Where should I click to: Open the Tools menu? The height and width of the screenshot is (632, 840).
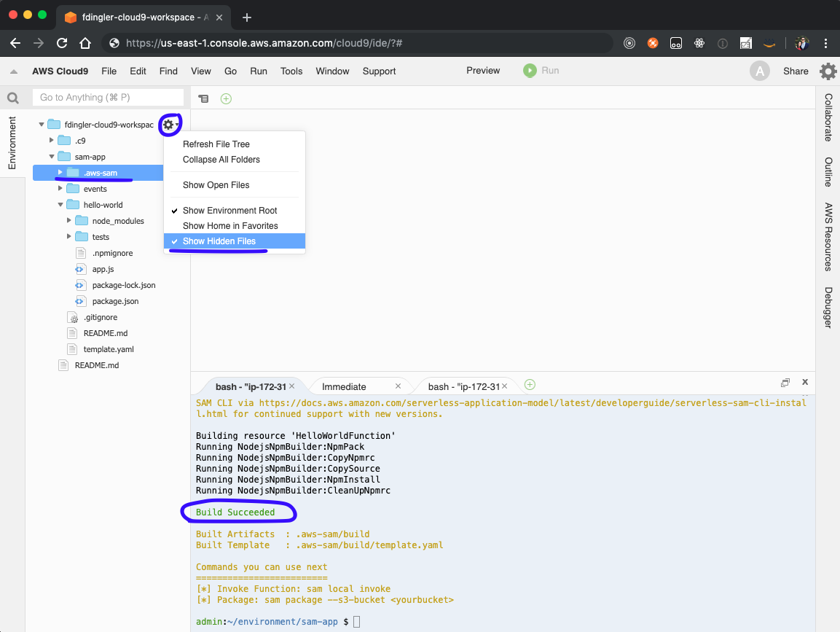click(291, 71)
